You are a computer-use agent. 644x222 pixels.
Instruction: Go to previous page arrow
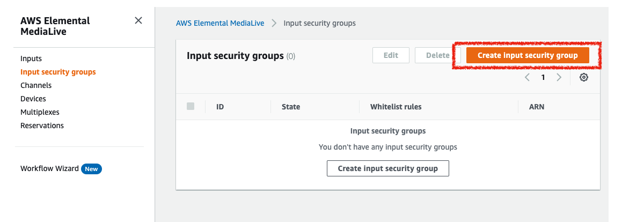coord(527,77)
